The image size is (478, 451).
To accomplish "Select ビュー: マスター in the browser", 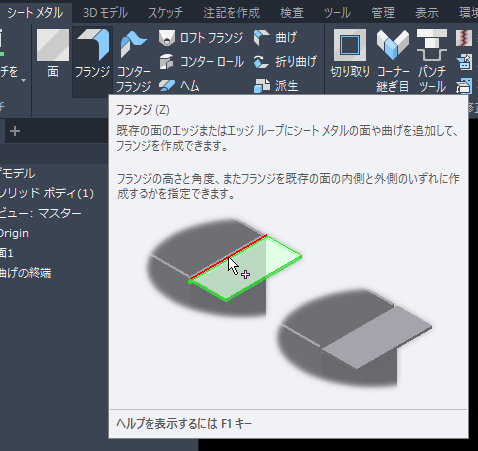I will coord(40,213).
